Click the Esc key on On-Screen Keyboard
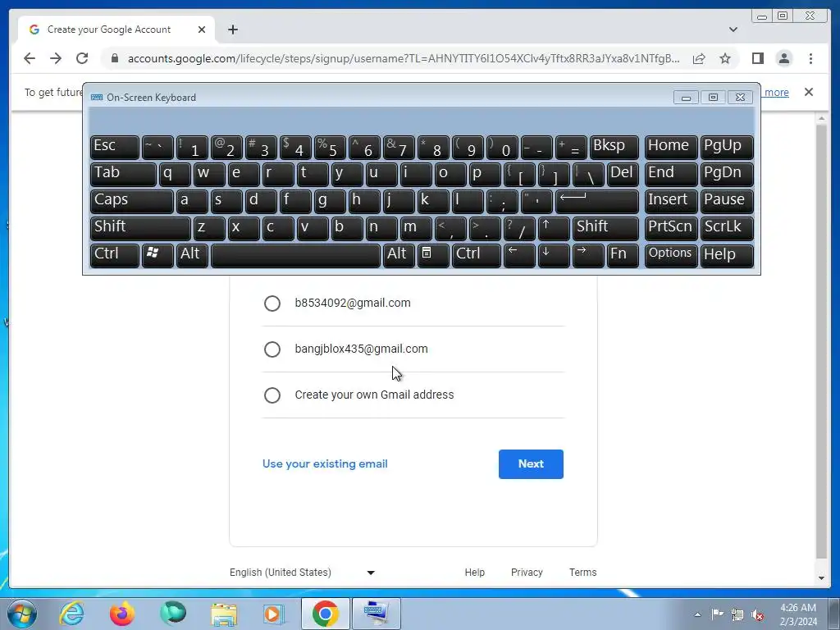The width and height of the screenshot is (840, 630). tap(115, 147)
